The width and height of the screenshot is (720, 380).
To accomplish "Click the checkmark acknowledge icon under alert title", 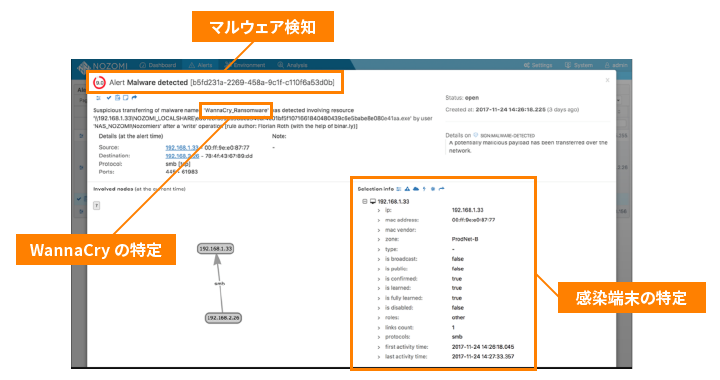I will pyautogui.click(x=109, y=98).
